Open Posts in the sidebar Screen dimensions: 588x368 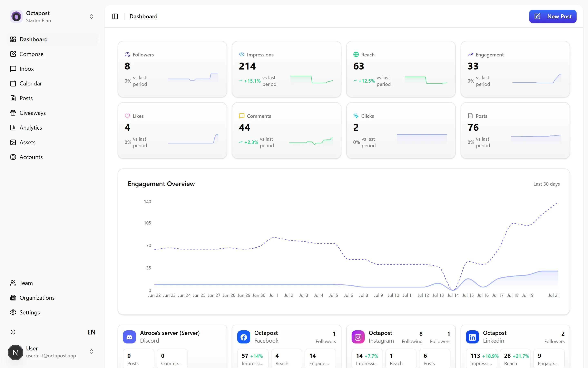[52, 98]
